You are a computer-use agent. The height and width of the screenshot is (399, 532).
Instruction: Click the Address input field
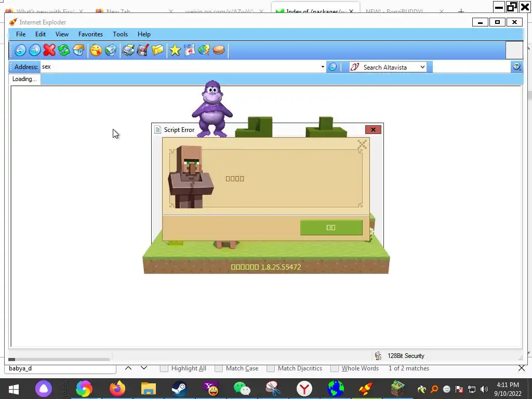click(180, 67)
